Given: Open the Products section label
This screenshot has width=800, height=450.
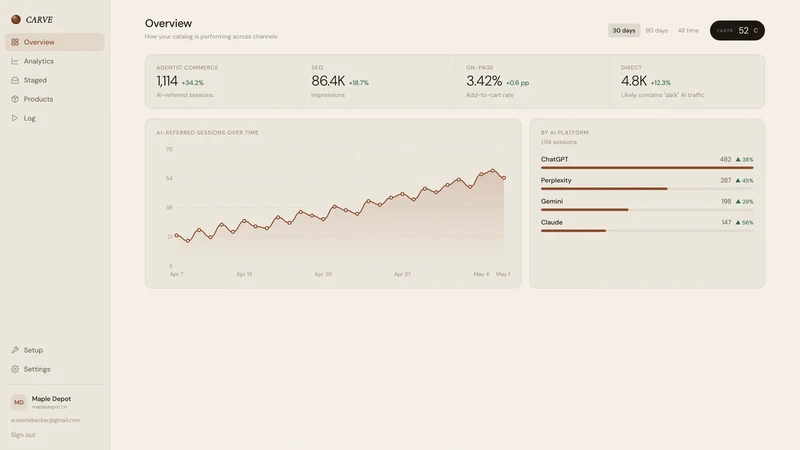Looking at the screenshot, I should [x=38, y=99].
